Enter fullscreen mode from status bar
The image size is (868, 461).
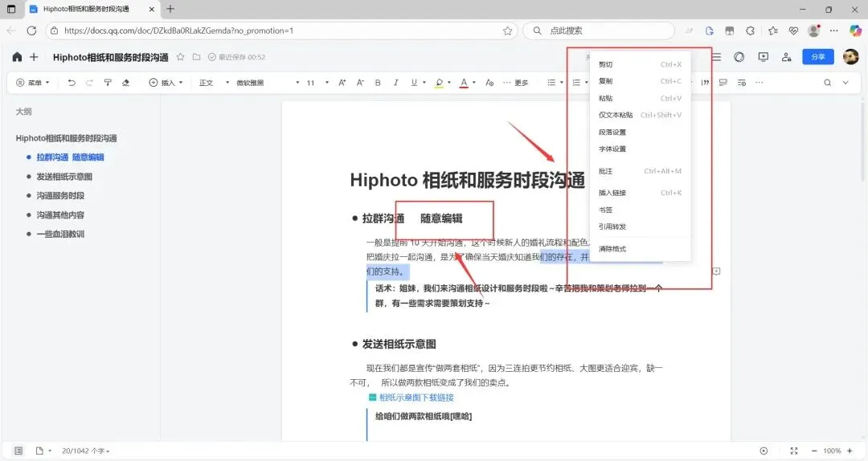point(794,451)
